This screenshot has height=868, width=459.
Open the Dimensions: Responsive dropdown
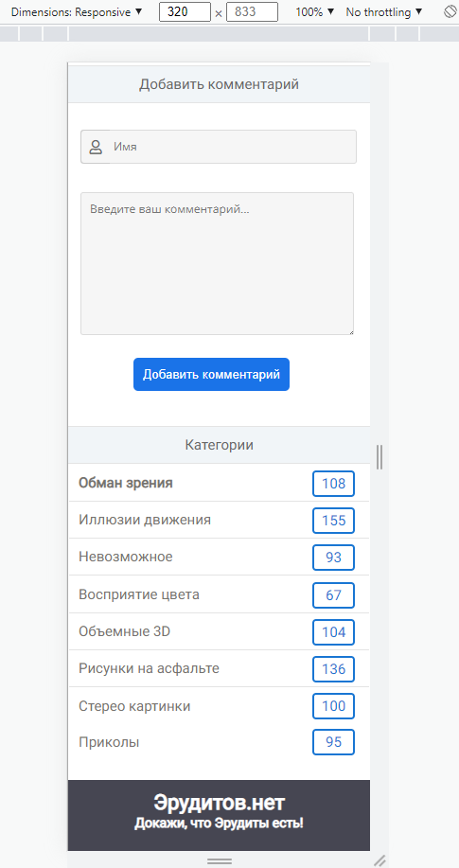[x=77, y=11]
